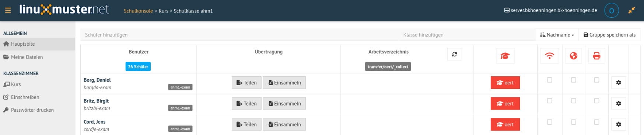This screenshot has height=135, width=644.
Task: Click Teilen button for Borg, Daniel
Action: point(246,83)
